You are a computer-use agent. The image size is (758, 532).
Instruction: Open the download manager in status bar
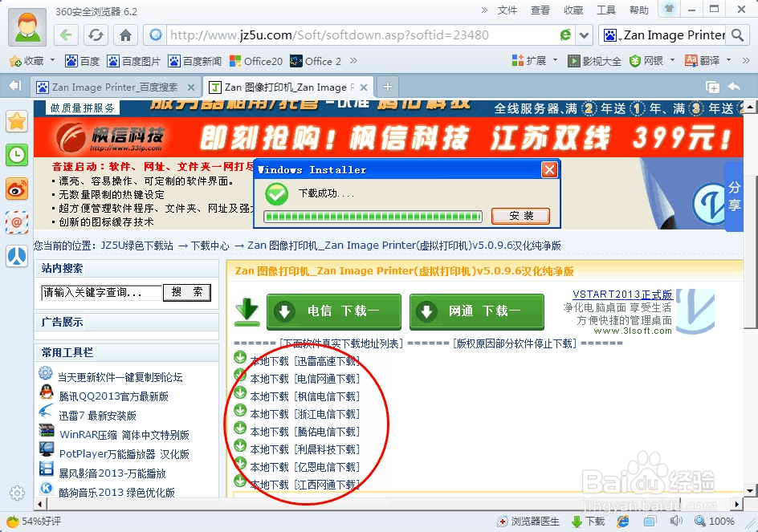pyautogui.click(x=588, y=522)
